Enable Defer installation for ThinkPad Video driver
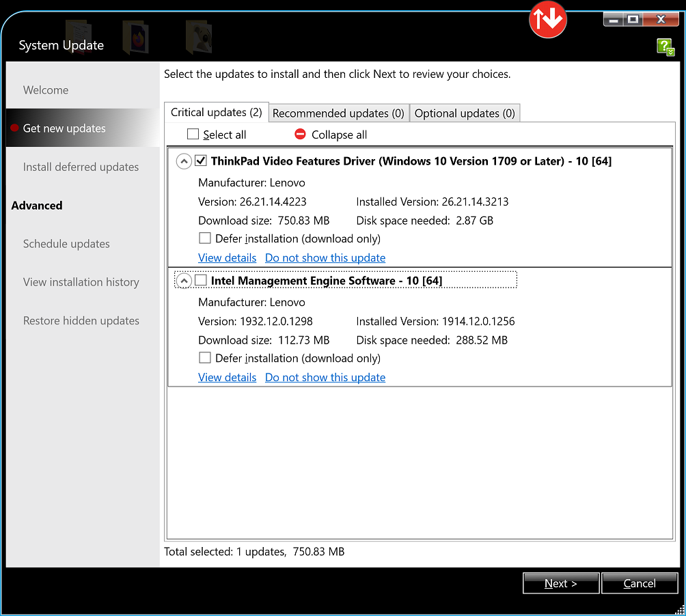The image size is (686, 616). point(205,238)
